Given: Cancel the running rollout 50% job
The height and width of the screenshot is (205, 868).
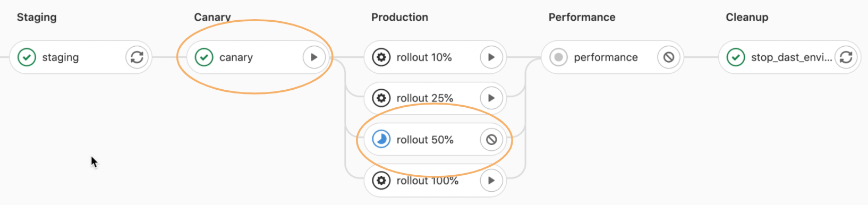Looking at the screenshot, I should coord(491,140).
